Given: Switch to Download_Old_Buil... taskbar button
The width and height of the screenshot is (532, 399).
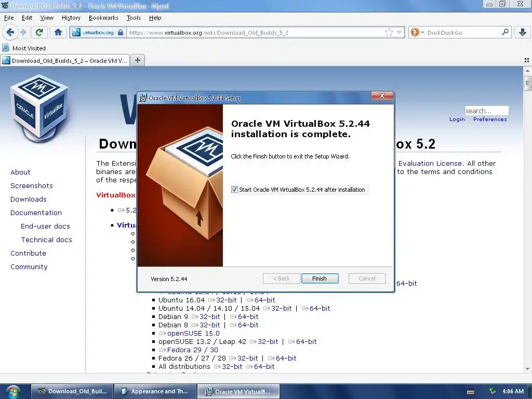Looking at the screenshot, I should (72, 391).
